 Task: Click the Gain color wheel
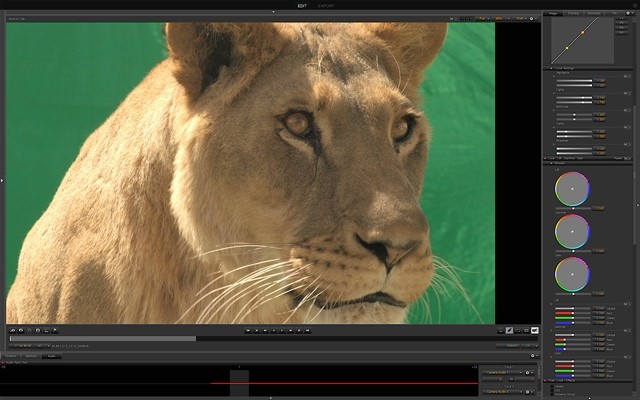point(572,274)
